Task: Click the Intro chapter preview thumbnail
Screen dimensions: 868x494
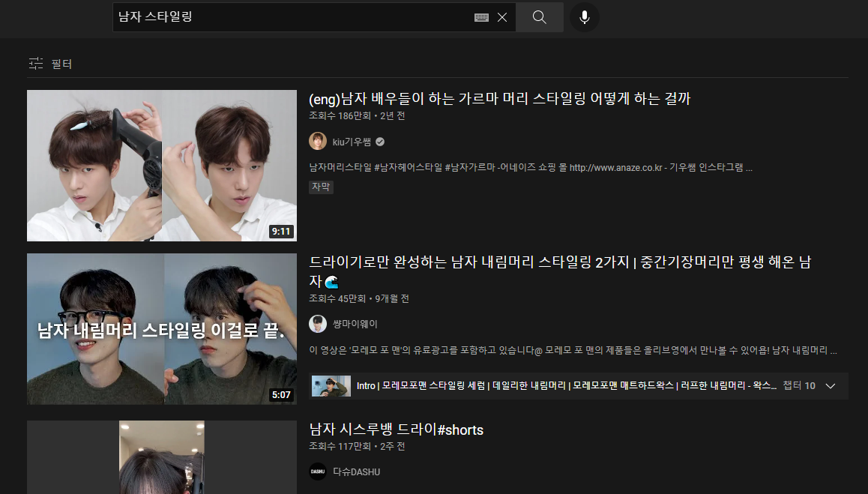Action: 331,386
